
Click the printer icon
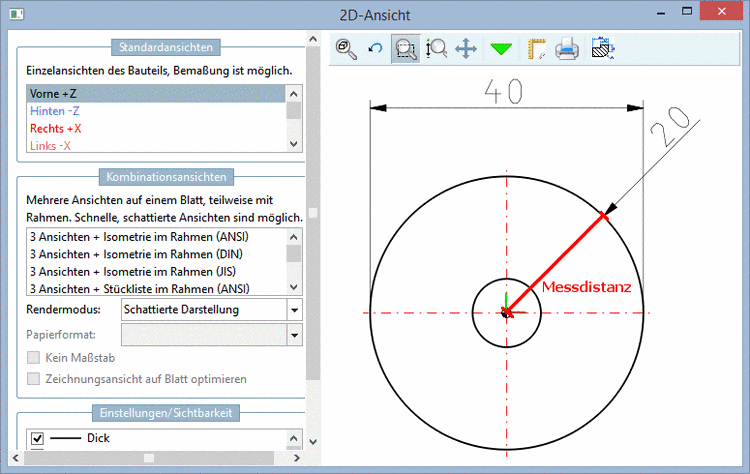[567, 49]
